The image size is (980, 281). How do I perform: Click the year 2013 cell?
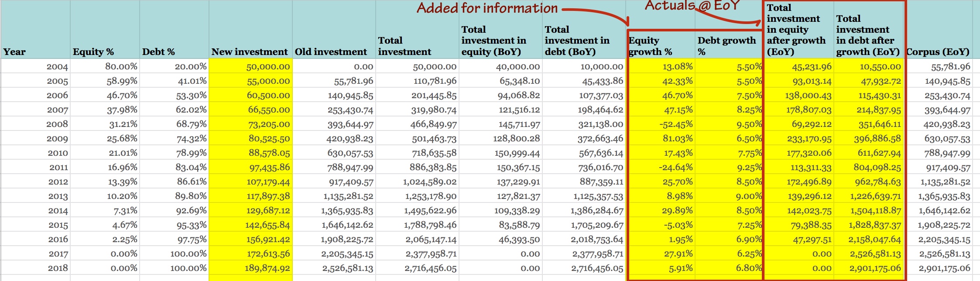(35, 196)
